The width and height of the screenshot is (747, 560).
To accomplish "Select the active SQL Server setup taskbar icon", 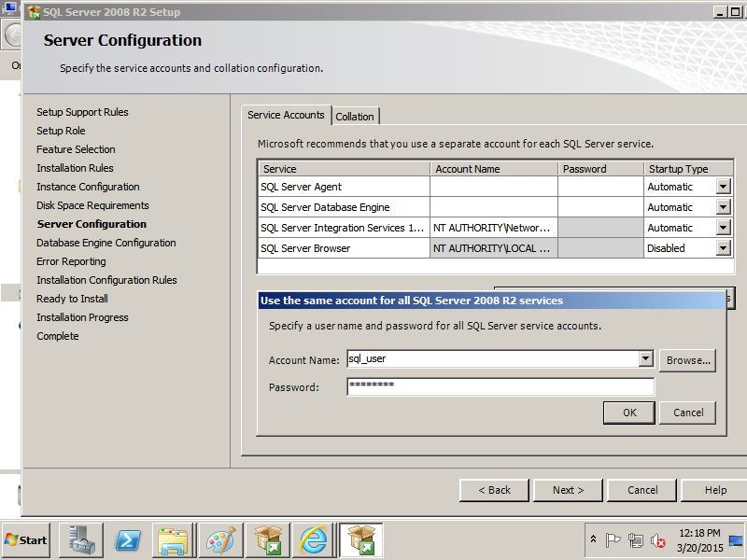I will [x=360, y=540].
